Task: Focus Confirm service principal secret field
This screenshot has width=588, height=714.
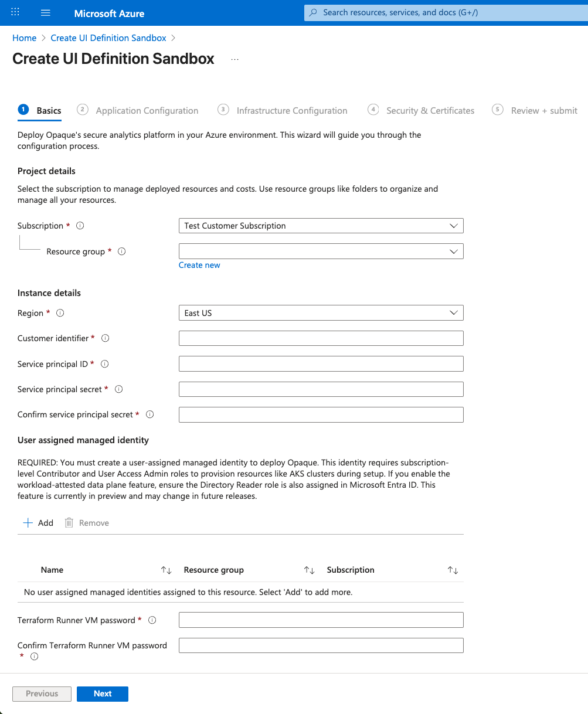Action: [x=321, y=414]
